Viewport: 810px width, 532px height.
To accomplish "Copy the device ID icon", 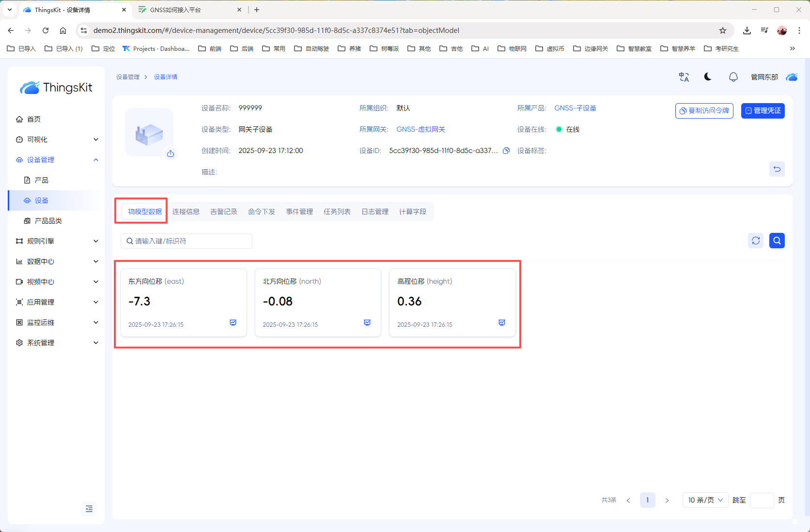I will (506, 151).
